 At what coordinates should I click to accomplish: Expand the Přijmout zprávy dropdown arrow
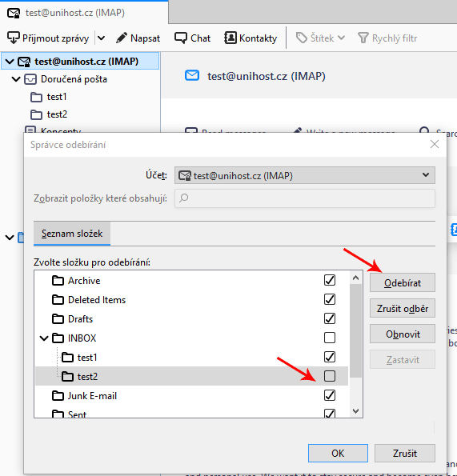pos(101,38)
